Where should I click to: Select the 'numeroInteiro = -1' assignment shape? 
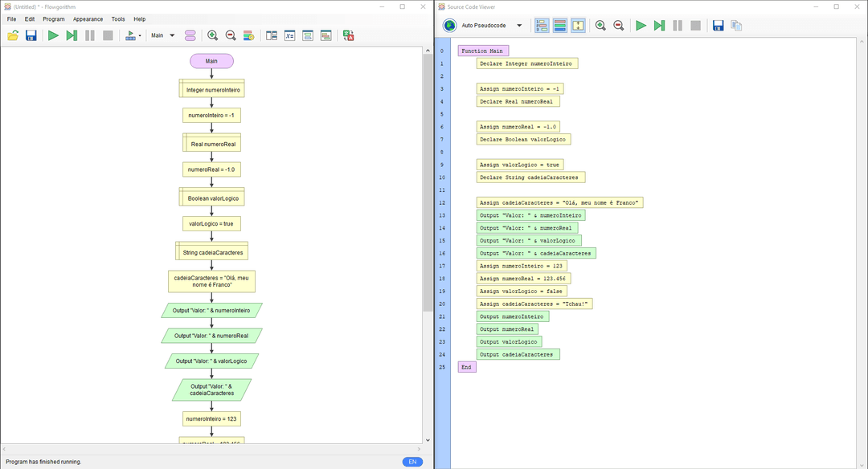coord(211,116)
